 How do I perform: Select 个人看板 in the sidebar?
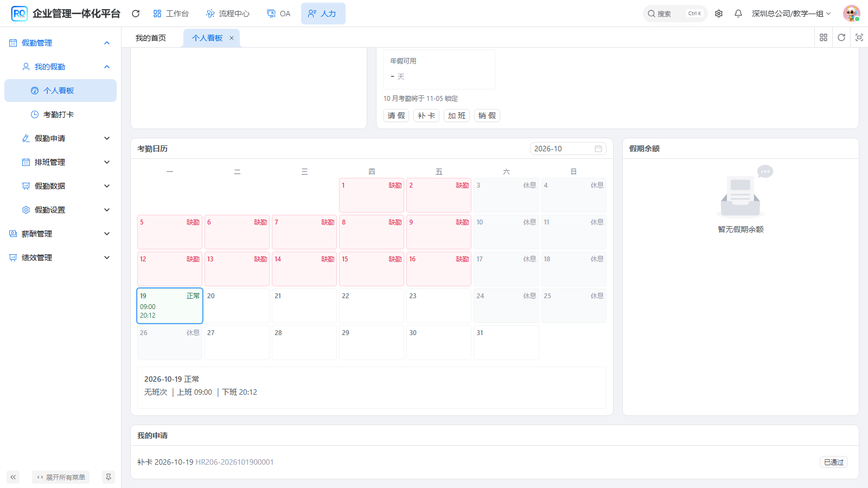click(60, 91)
